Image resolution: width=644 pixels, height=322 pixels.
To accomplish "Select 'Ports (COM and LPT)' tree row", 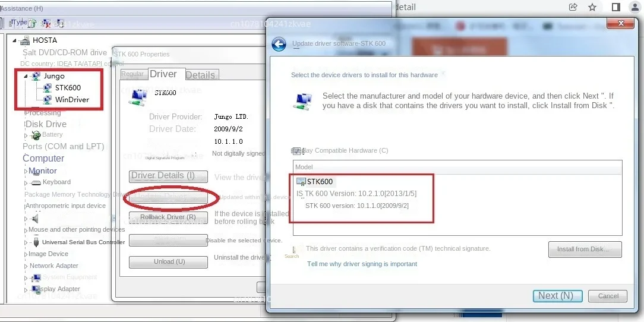I will click(x=63, y=147).
